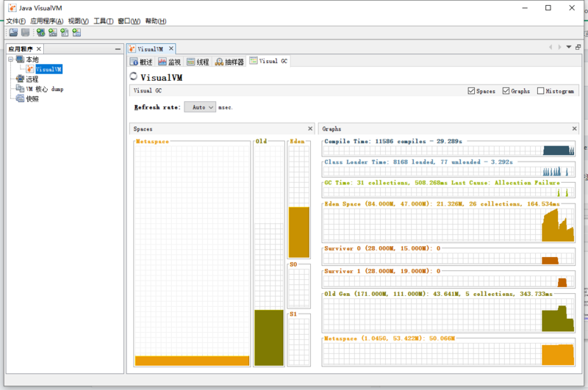
Task: Toggle the Graphs checkbox
Action: pyautogui.click(x=506, y=90)
